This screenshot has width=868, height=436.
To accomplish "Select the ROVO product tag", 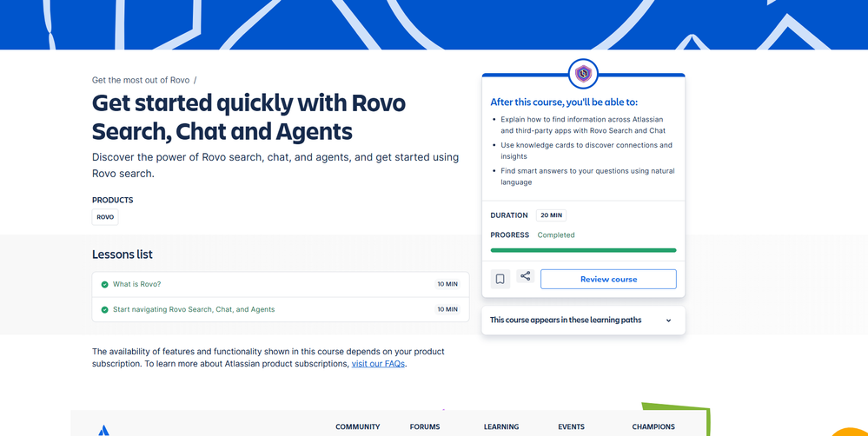I will click(105, 217).
